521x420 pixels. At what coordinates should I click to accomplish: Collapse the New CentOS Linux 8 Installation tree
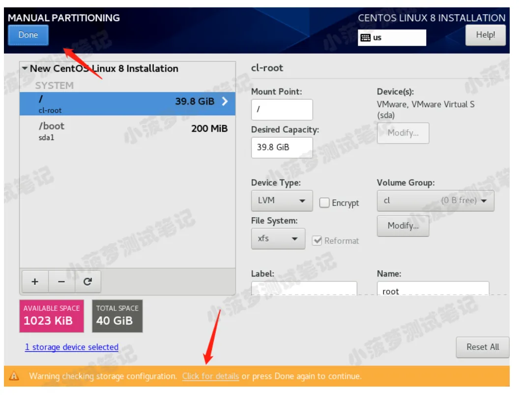(25, 68)
